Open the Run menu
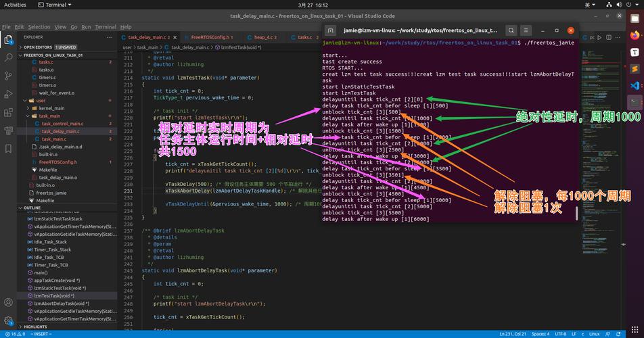 pyautogui.click(x=86, y=26)
